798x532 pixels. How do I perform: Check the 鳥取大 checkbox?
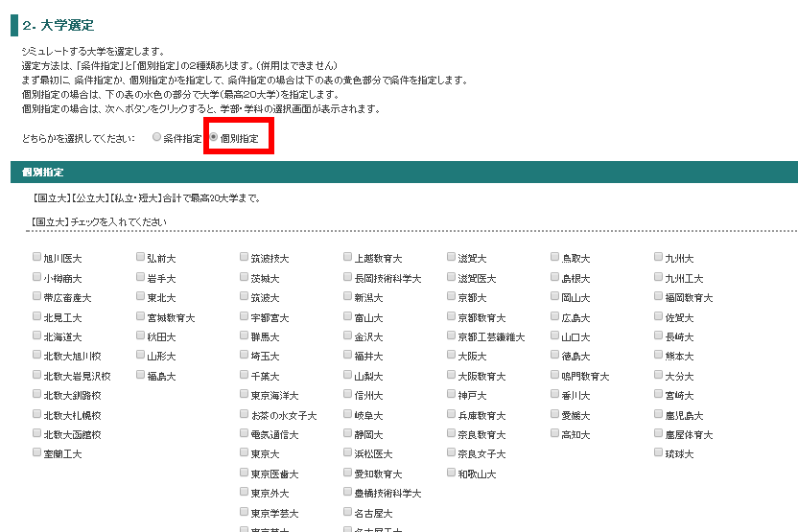pyautogui.click(x=555, y=257)
